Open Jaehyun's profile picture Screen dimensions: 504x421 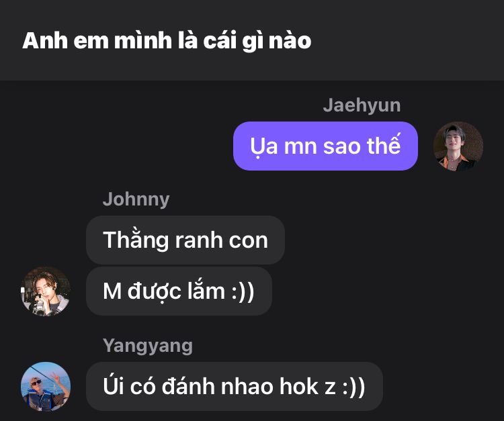[458, 146]
